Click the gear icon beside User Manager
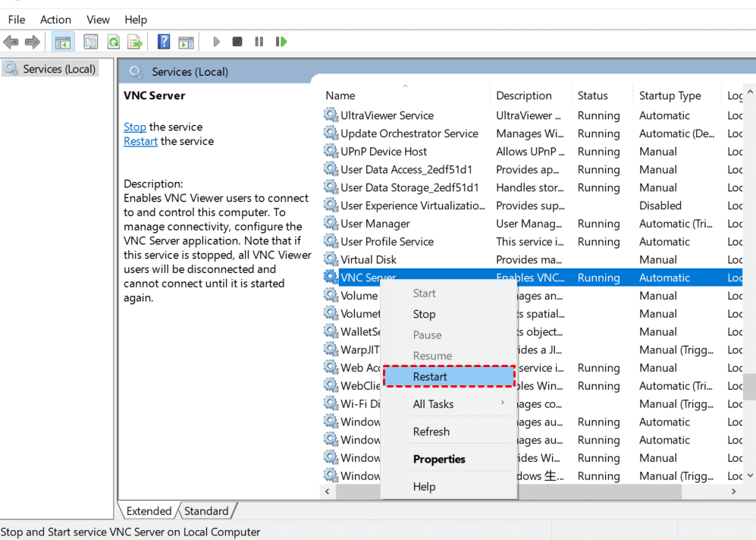This screenshot has height=540, width=756. coord(331,223)
